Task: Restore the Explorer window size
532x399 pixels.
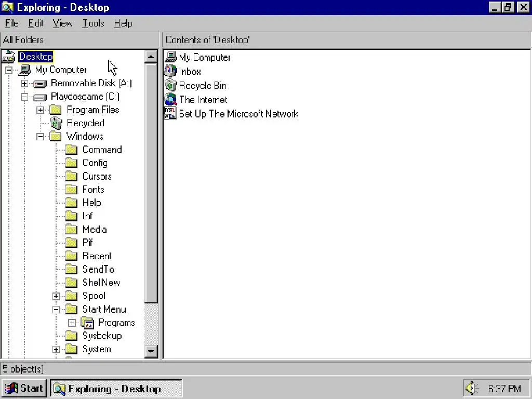Action: coord(508,7)
